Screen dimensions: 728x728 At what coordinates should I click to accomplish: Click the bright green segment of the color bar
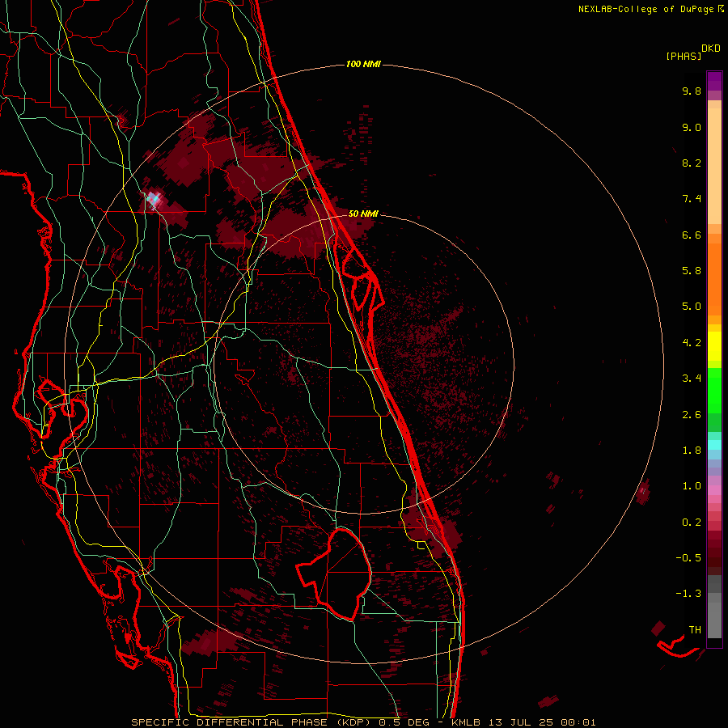click(x=714, y=391)
